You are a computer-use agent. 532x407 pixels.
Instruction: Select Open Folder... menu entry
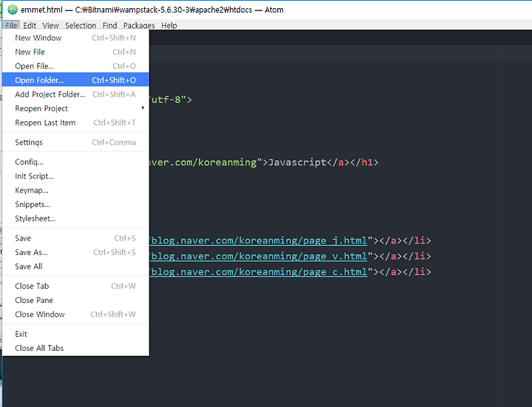click(x=75, y=80)
